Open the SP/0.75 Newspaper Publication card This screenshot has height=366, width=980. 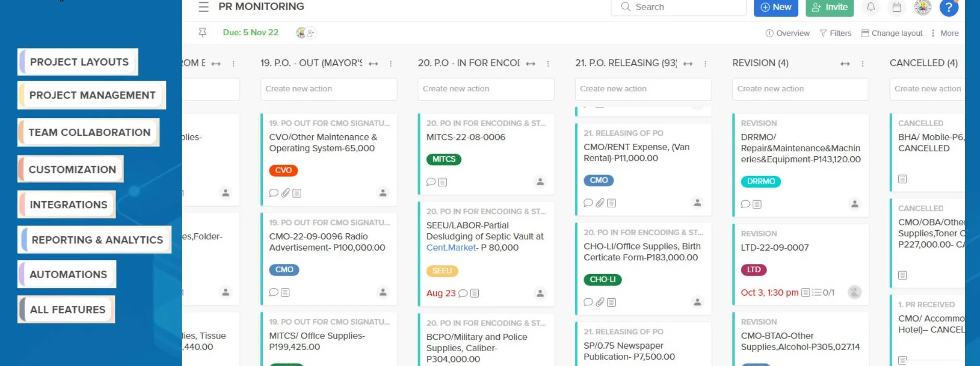[x=643, y=345]
